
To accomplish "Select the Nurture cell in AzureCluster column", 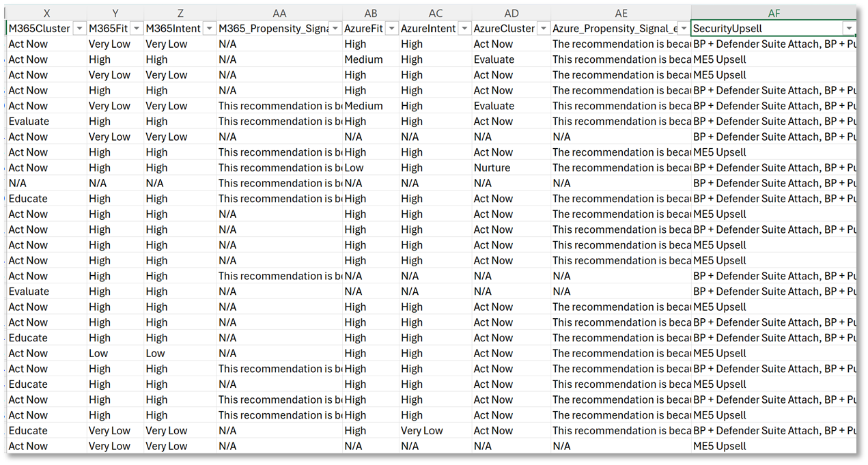I will click(x=511, y=167).
